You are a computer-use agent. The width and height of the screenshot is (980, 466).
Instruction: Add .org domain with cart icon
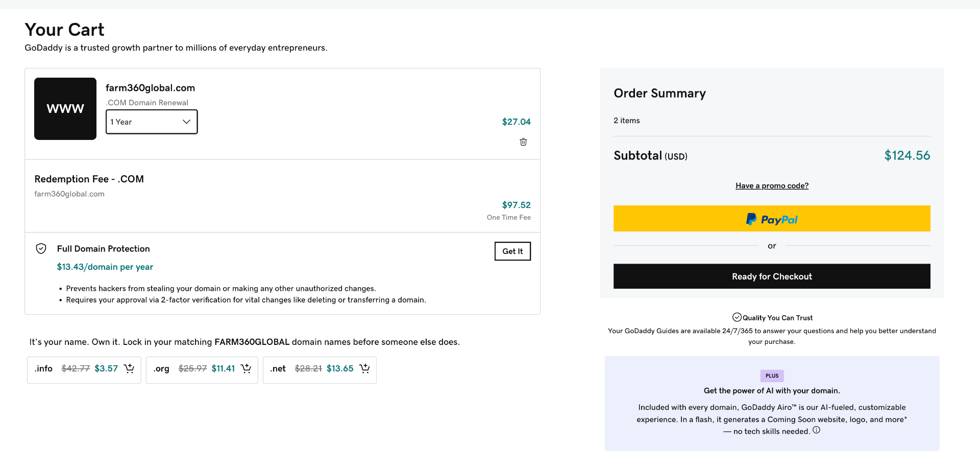click(246, 368)
